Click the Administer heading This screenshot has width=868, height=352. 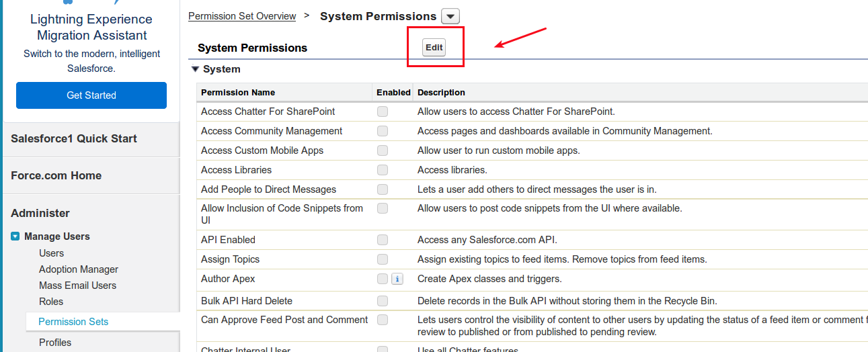(40, 213)
